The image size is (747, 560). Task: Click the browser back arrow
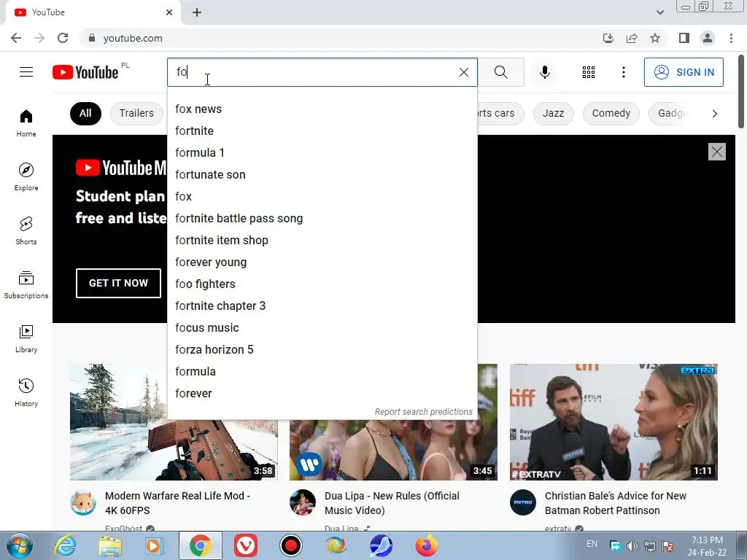pos(16,38)
